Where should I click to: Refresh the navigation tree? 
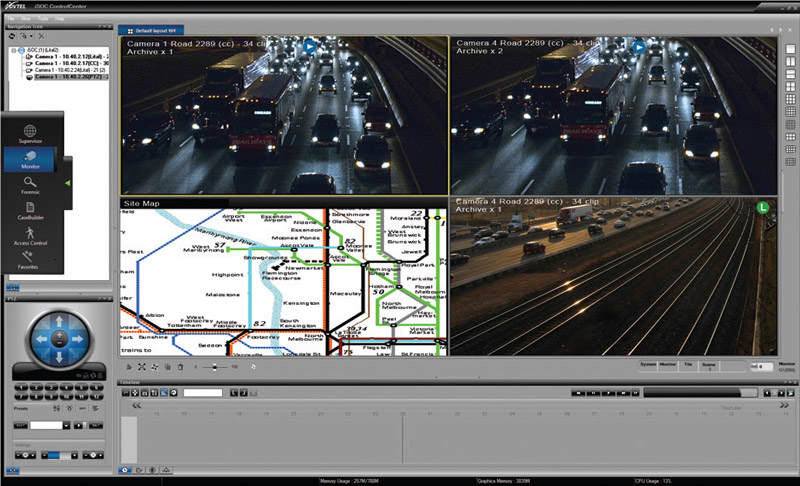pyautogui.click(x=12, y=36)
